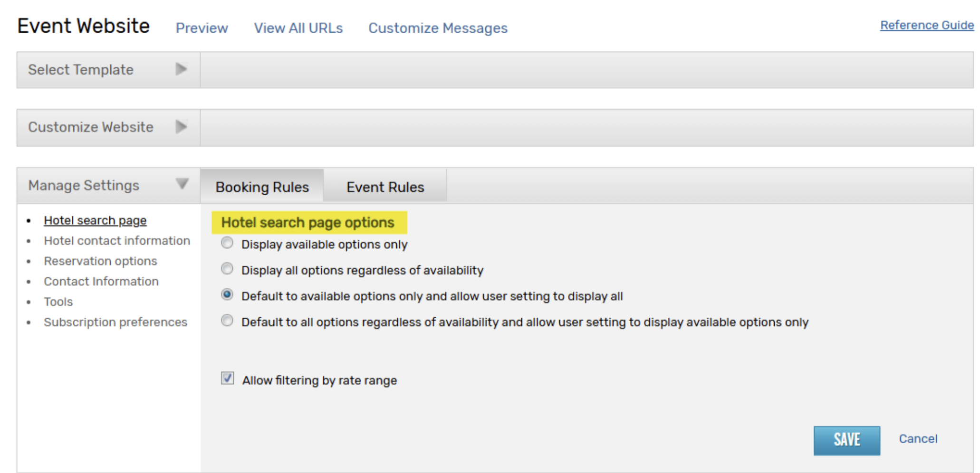Switch to the Booking Rules tab

pos(262,187)
